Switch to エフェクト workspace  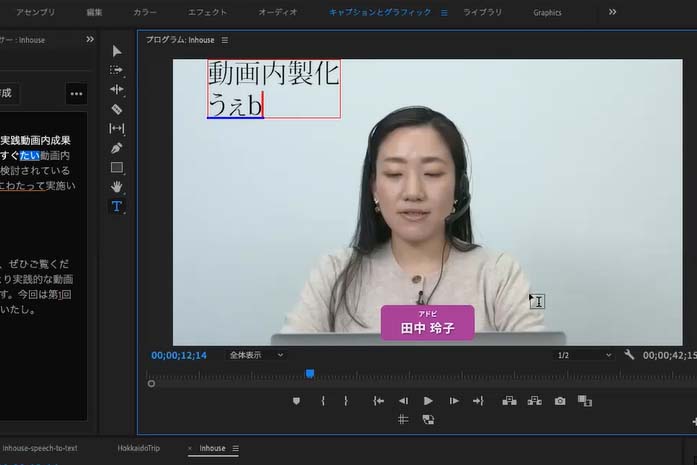[208, 12]
